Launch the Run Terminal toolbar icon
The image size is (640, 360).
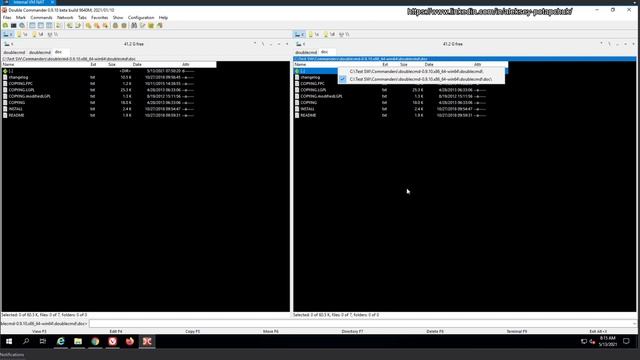[x=13, y=25]
